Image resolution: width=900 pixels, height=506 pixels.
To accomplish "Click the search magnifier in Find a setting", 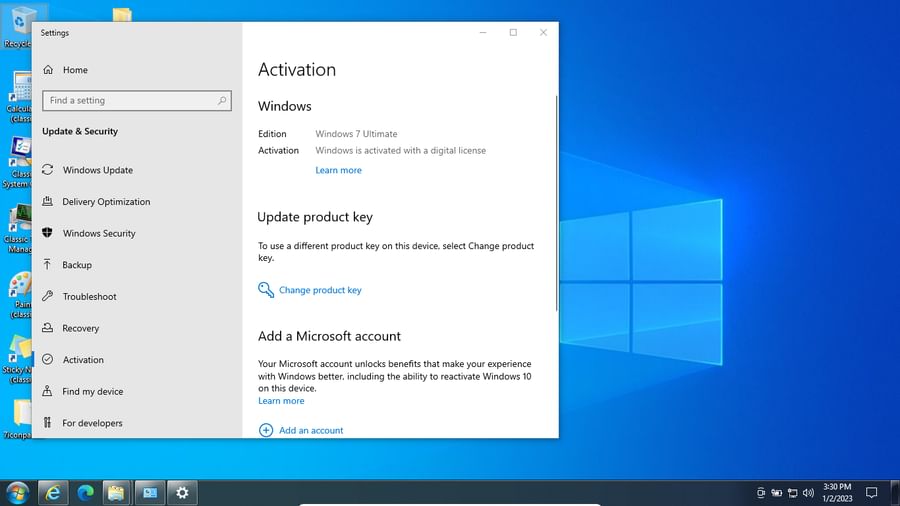I will [x=222, y=100].
